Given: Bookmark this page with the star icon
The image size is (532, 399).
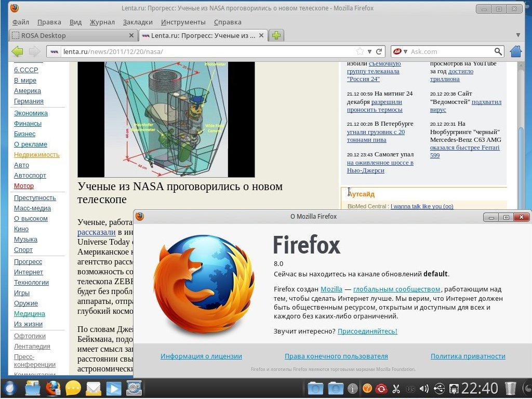Looking at the screenshot, I should (360, 51).
